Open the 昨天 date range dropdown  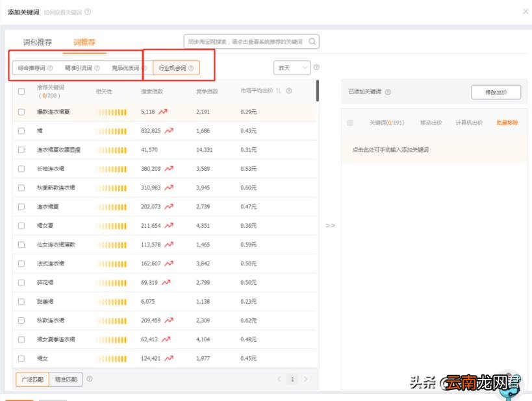(x=292, y=67)
